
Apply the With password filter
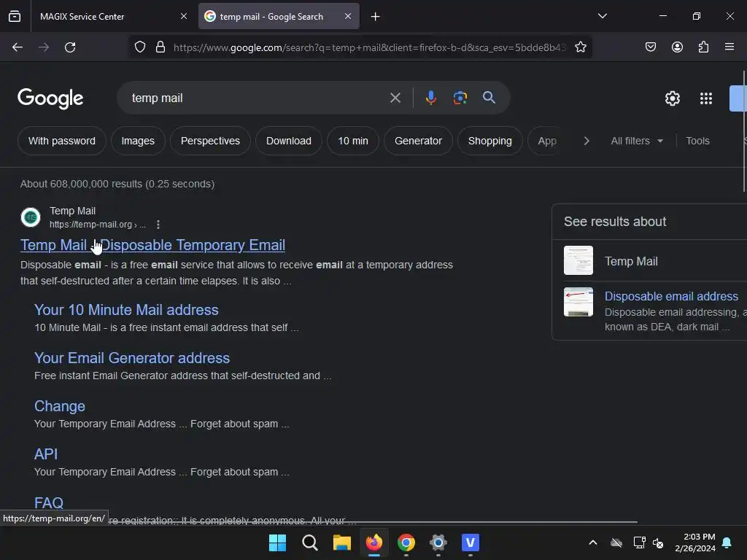[62, 141]
